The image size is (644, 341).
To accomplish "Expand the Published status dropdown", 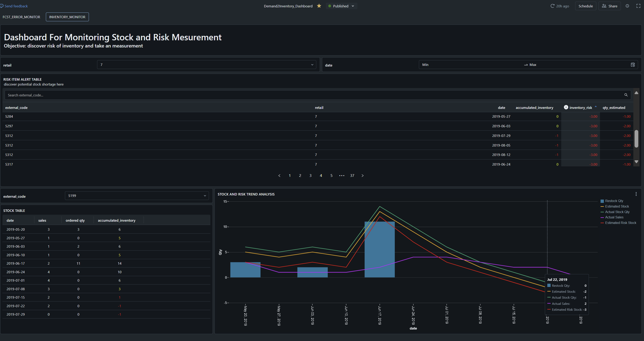I will point(353,6).
